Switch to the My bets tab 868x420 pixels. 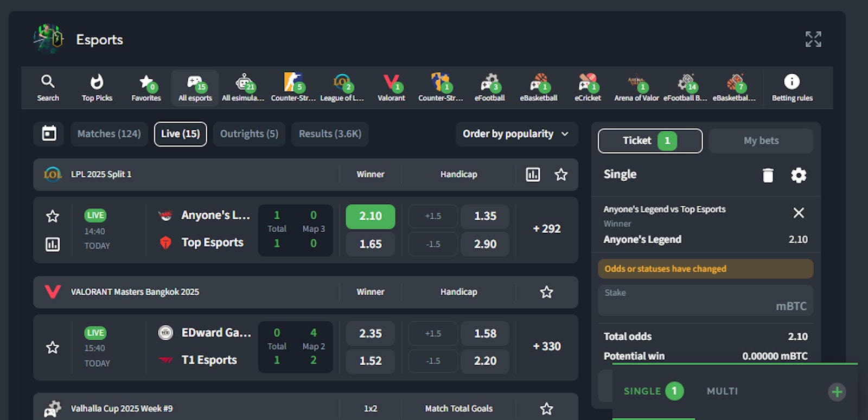(761, 141)
